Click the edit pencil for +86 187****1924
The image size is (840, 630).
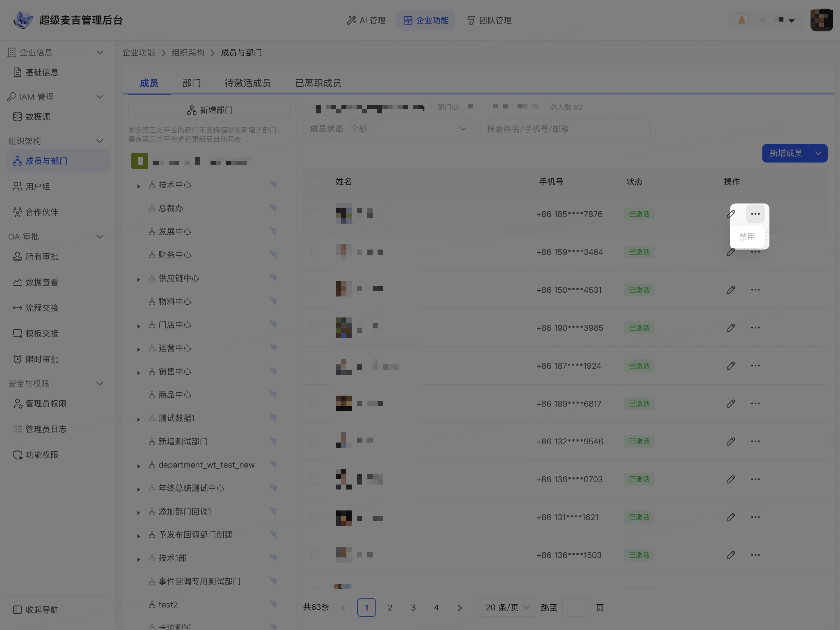point(731,366)
